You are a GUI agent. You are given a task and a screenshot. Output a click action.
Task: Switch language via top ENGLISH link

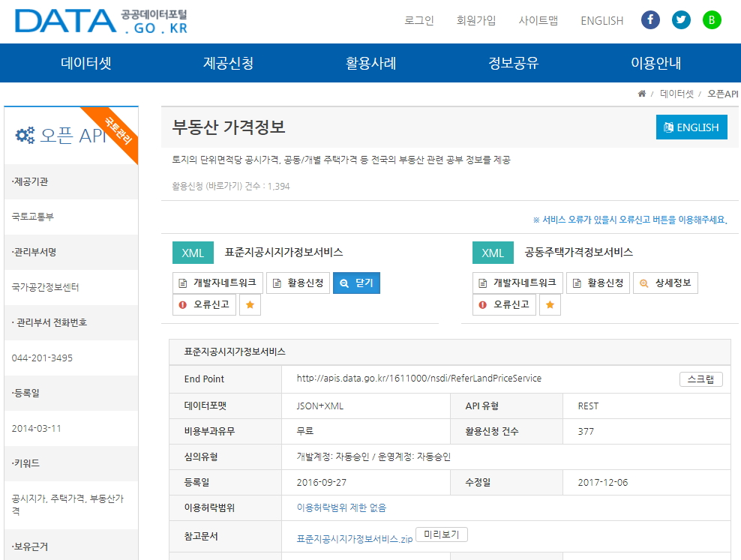[602, 21]
